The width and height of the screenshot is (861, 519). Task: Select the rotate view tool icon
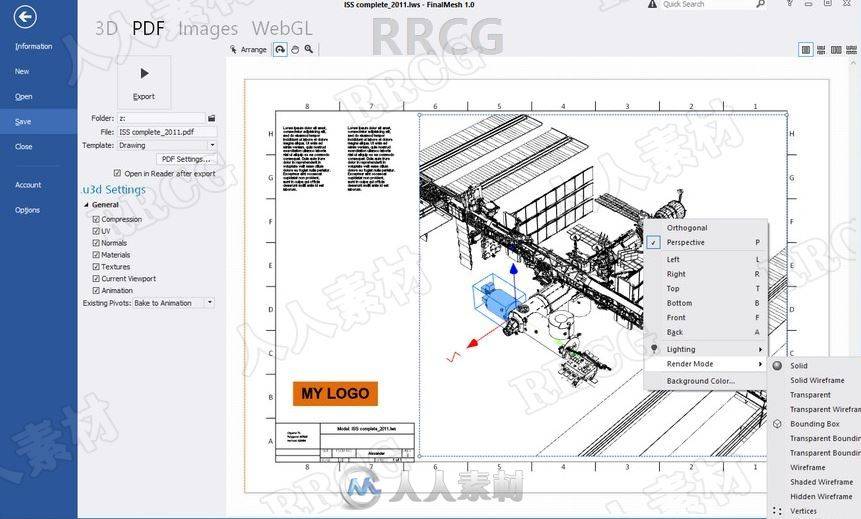coord(280,49)
